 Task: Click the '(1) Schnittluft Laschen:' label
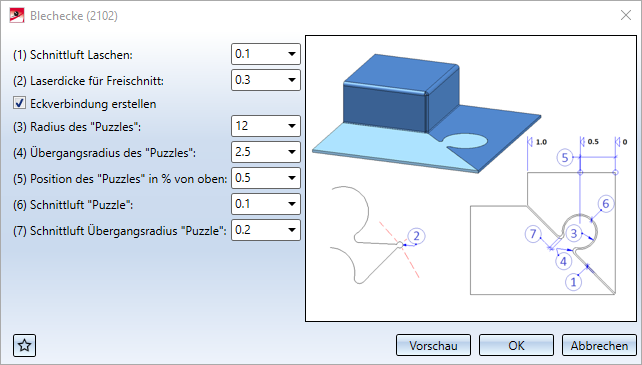point(73,55)
